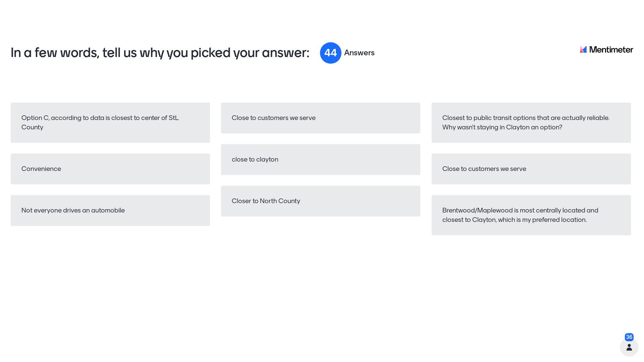Click the "Answers" label beside the count

[359, 53]
